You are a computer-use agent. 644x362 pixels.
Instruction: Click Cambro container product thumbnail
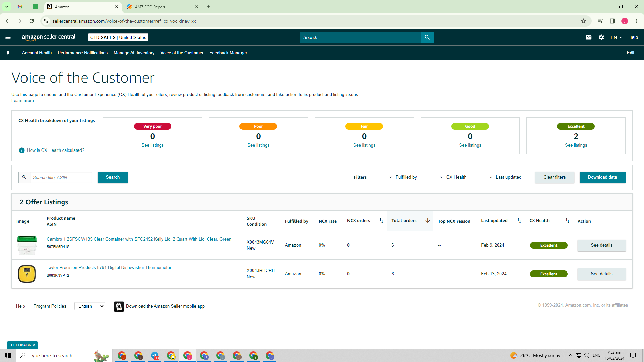coord(27,246)
